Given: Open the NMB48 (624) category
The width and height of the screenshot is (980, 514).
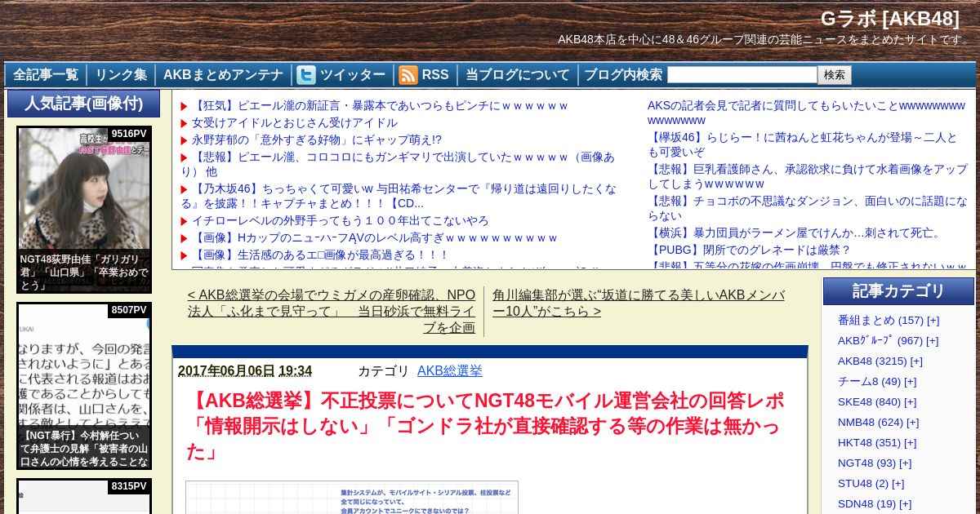Looking at the screenshot, I should pyautogui.click(x=871, y=422).
